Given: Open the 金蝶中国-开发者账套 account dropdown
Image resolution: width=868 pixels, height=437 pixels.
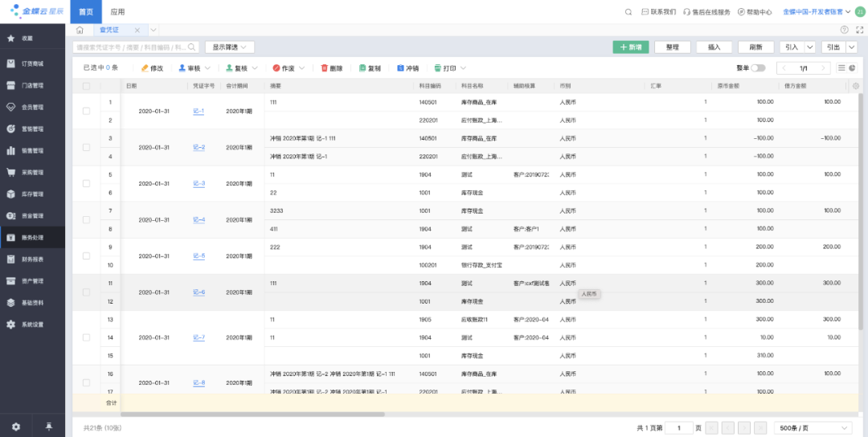Looking at the screenshot, I should click(817, 11).
